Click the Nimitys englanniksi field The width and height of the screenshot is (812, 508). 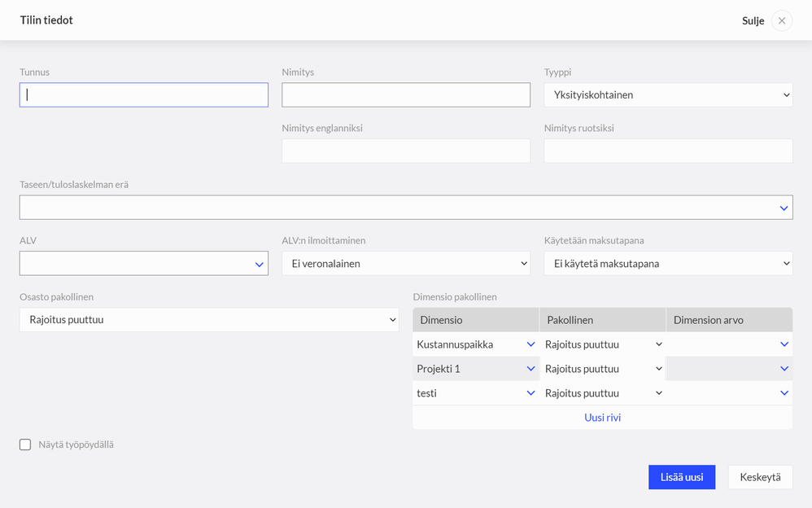click(x=406, y=151)
